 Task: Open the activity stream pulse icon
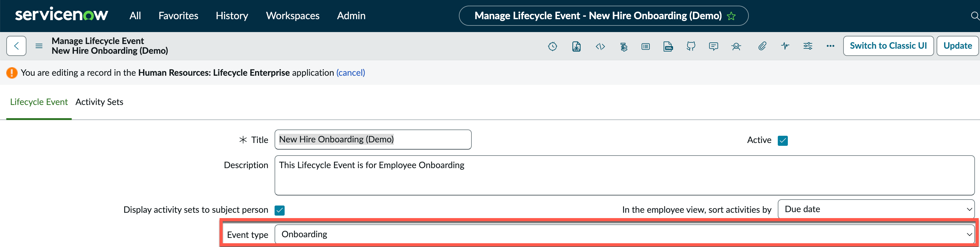[x=785, y=47]
